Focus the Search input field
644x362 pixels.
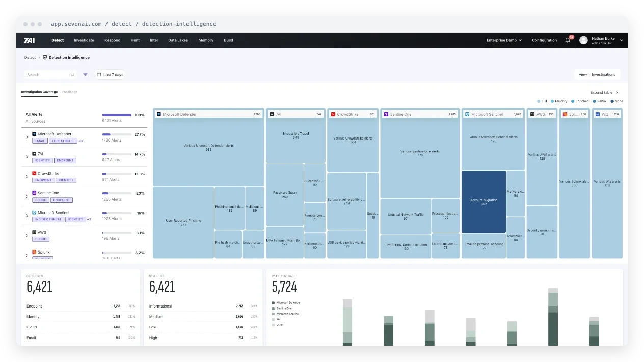pyautogui.click(x=50, y=75)
